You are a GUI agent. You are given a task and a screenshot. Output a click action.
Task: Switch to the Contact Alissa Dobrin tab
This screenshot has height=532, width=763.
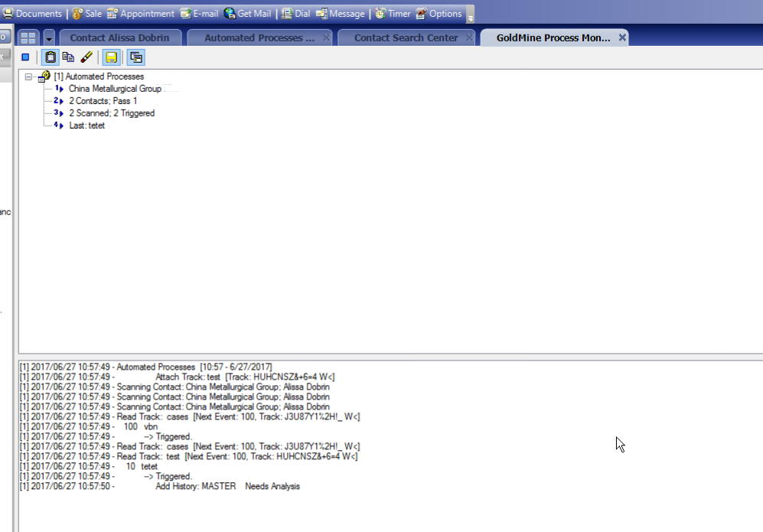119,36
